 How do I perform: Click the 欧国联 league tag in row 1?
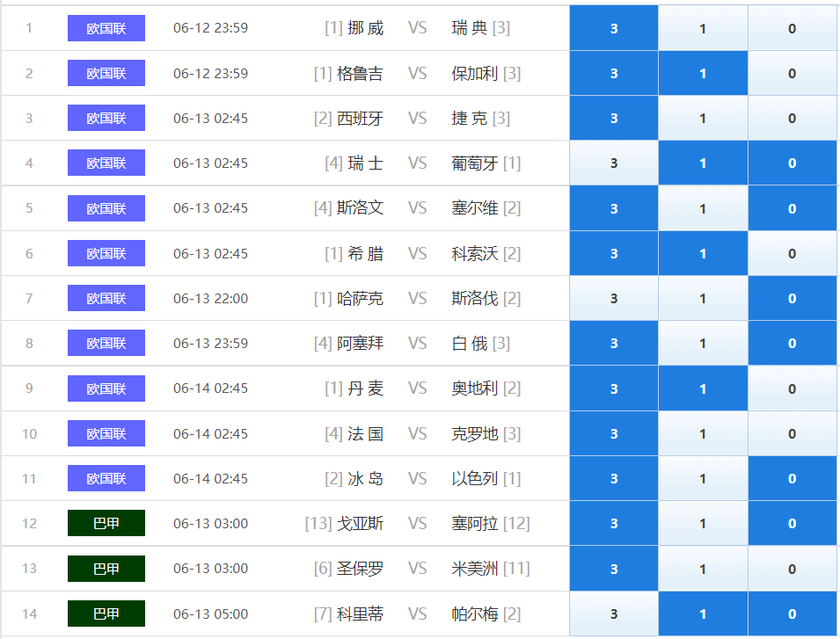click(x=106, y=28)
